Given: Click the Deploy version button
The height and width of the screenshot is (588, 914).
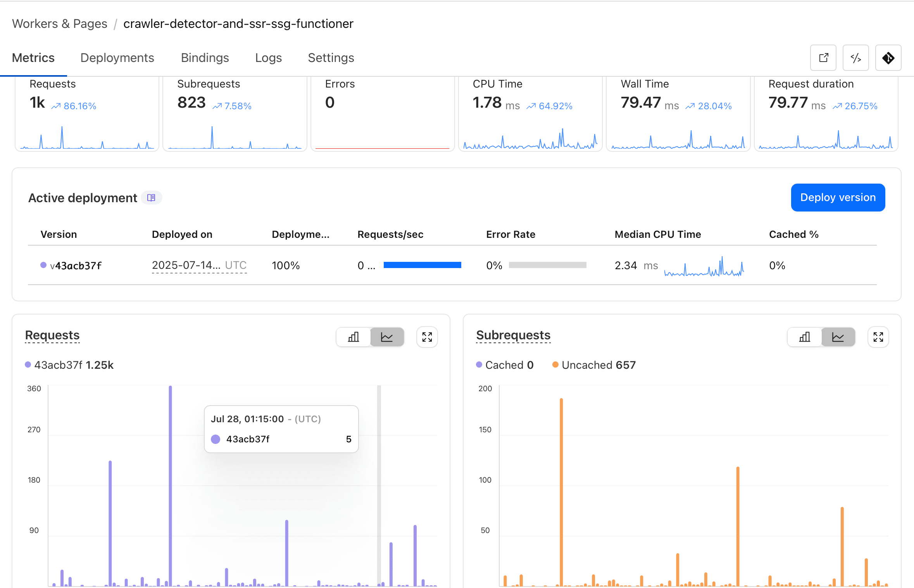Looking at the screenshot, I should (x=838, y=198).
